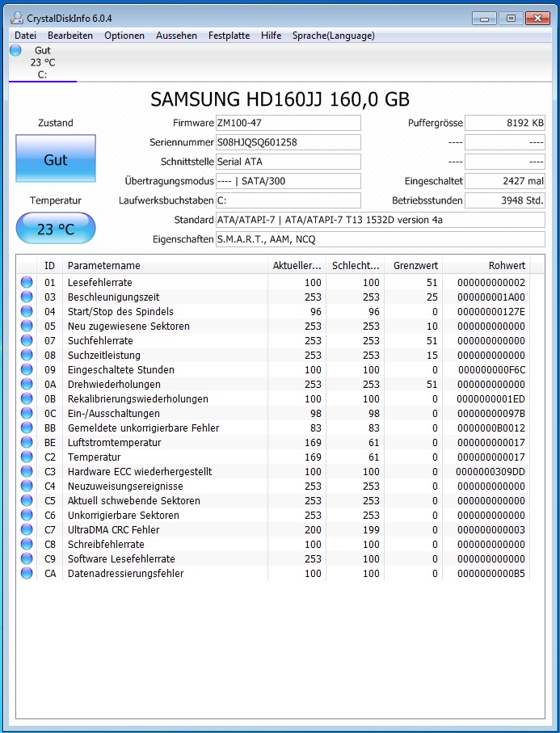Screen dimensions: 560x733
Task: Click the Grenzwert value 25 for Beschleunigungszeit
Action: [432, 297]
